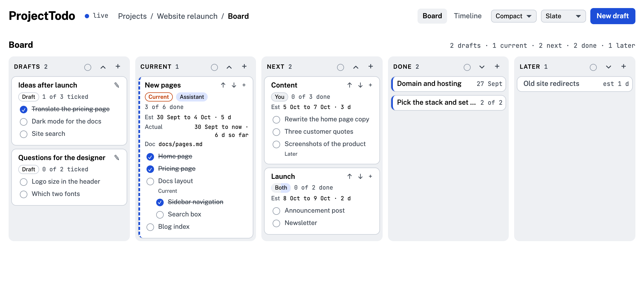
Task: Move New pages card up arrow
Action: (x=223, y=85)
